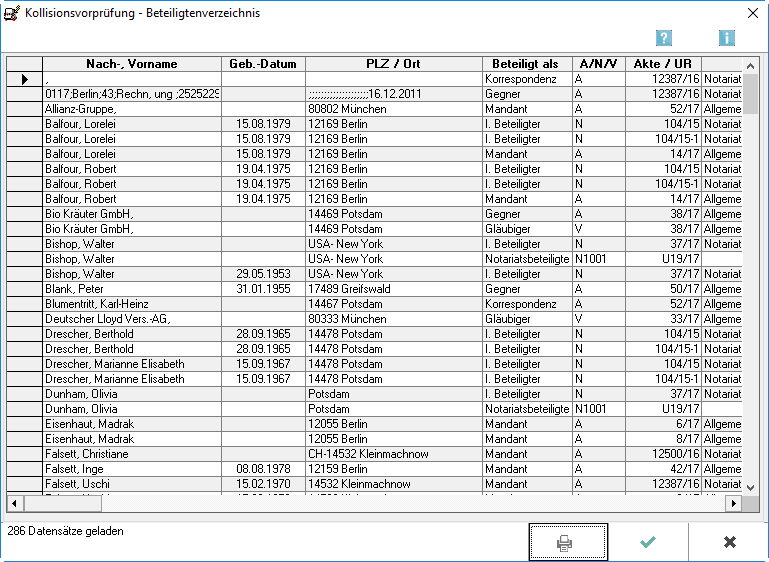Select cell CH-14532 Kleinmachnow

click(394, 454)
